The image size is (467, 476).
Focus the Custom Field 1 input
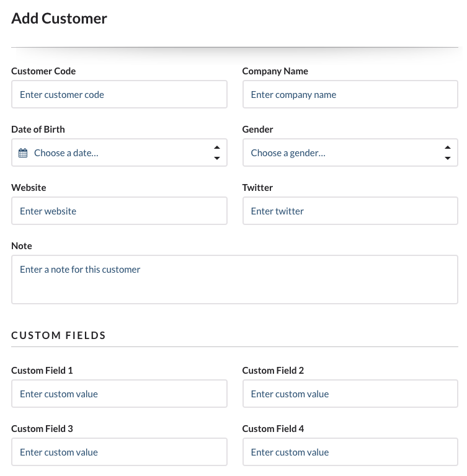[119, 394]
